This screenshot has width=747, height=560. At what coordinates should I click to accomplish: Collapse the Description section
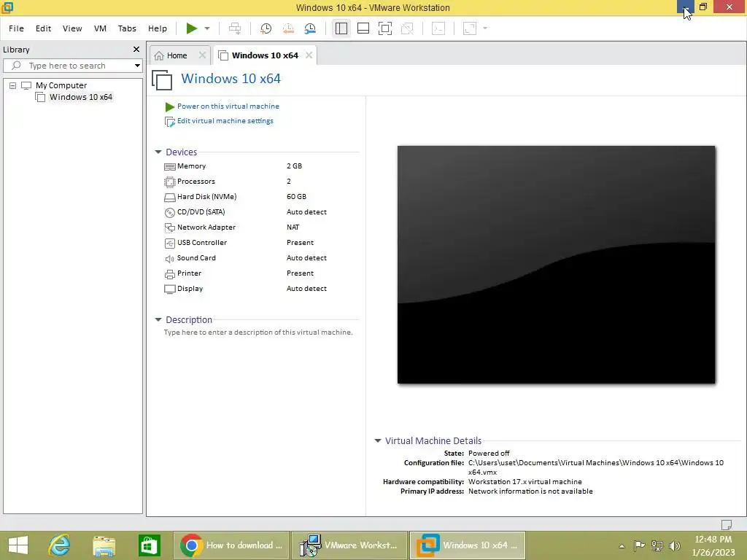[158, 319]
